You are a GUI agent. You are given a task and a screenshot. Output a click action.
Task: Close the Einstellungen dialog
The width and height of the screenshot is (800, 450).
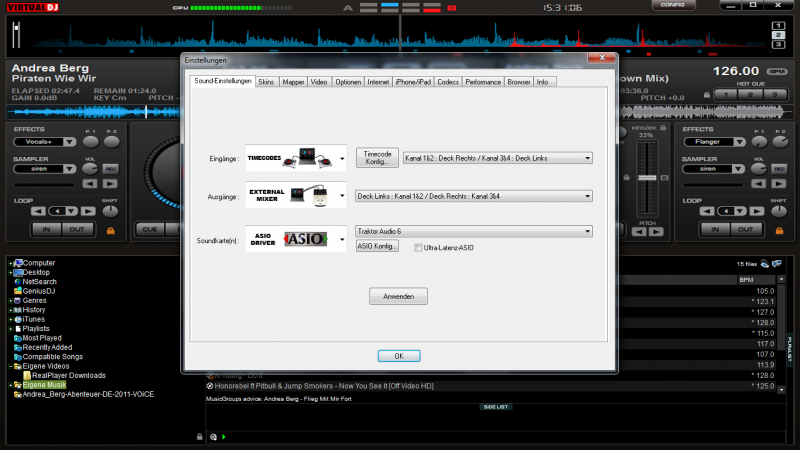[602, 58]
